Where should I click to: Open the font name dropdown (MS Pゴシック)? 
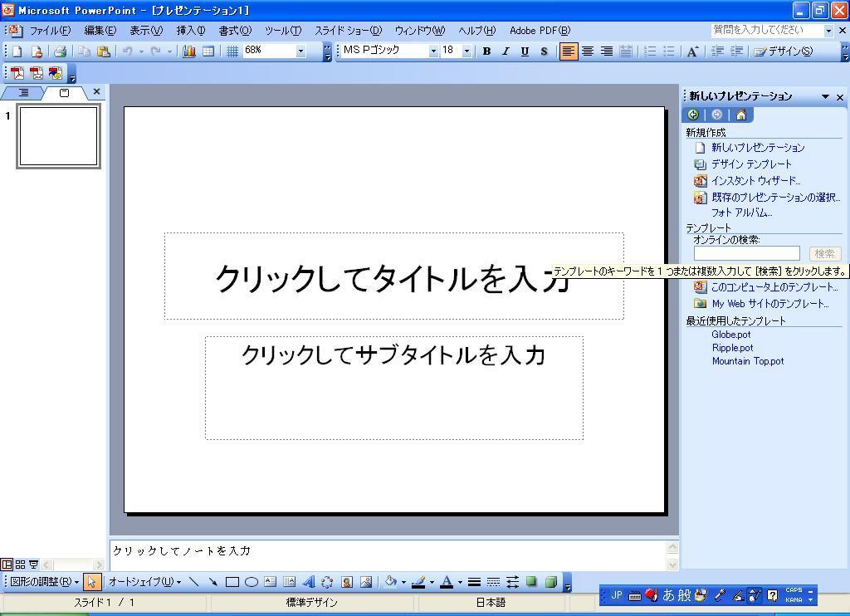click(x=432, y=51)
